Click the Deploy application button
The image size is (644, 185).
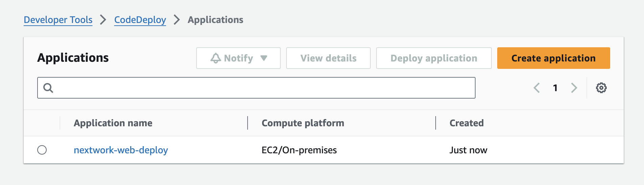point(434,58)
